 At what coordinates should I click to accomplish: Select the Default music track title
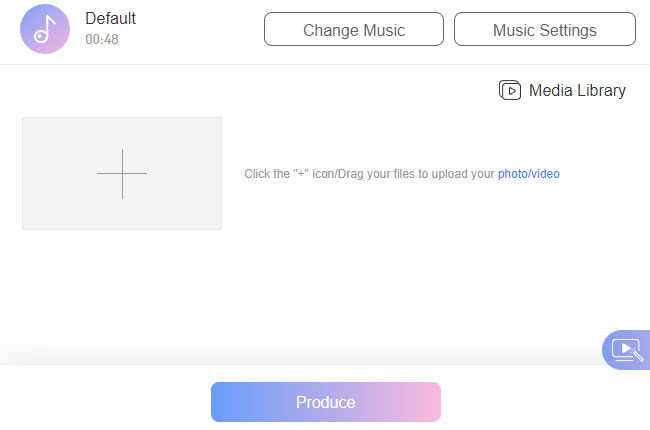[x=110, y=19]
